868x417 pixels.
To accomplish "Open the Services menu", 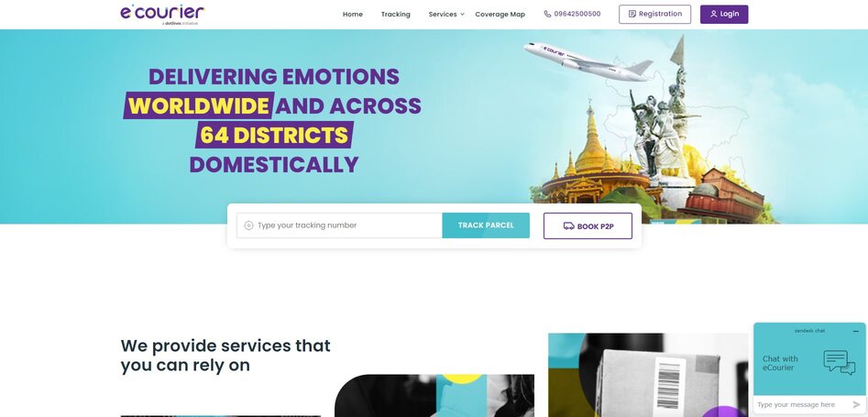I will [443, 15].
